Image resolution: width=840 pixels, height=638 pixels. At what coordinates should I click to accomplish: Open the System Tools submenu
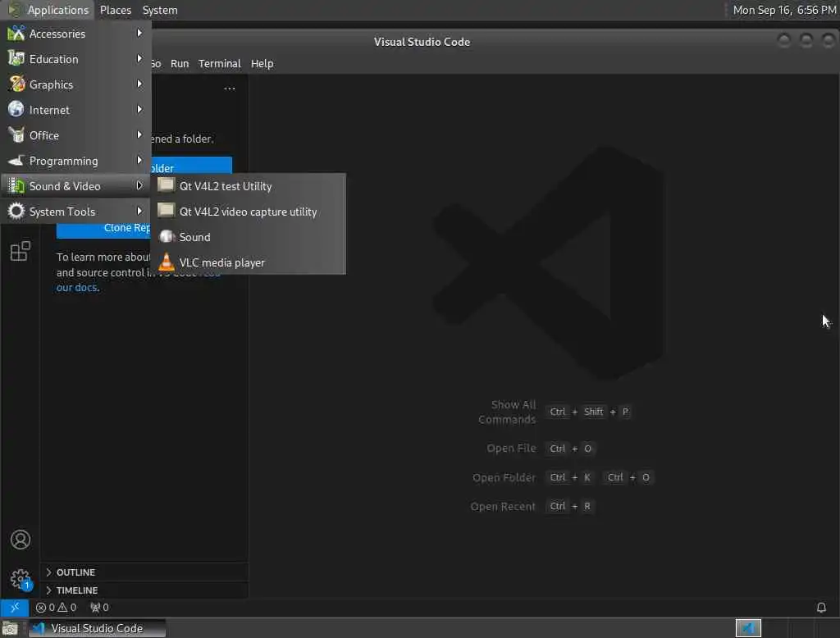coord(75,212)
